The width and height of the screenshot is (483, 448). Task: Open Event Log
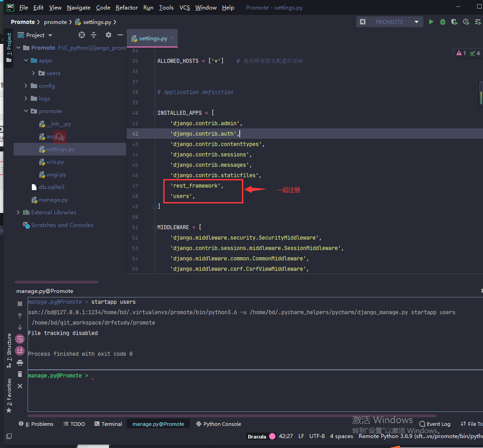[435, 424]
